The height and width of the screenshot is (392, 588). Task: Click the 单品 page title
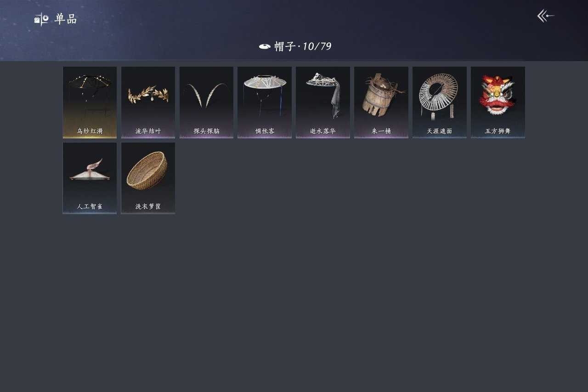click(66, 19)
